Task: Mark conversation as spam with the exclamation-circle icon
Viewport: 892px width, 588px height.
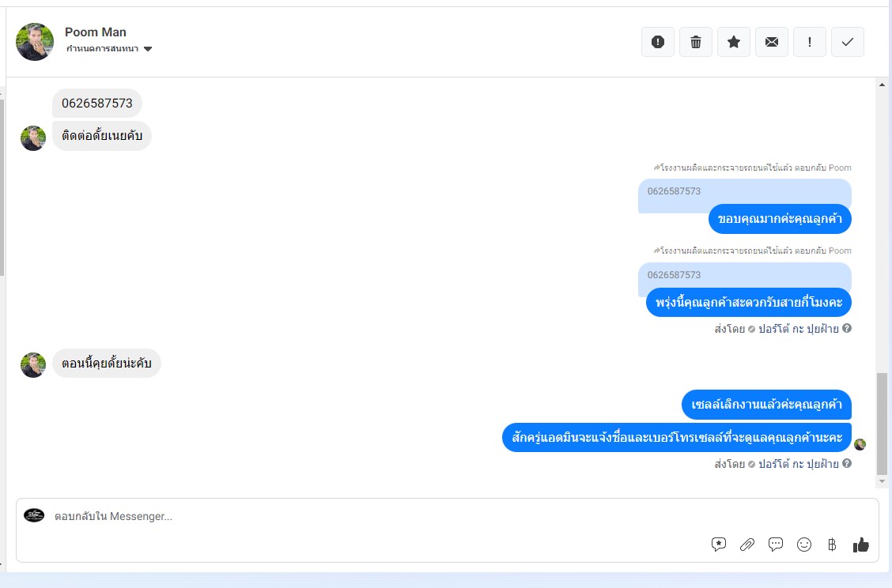Action: click(x=658, y=42)
